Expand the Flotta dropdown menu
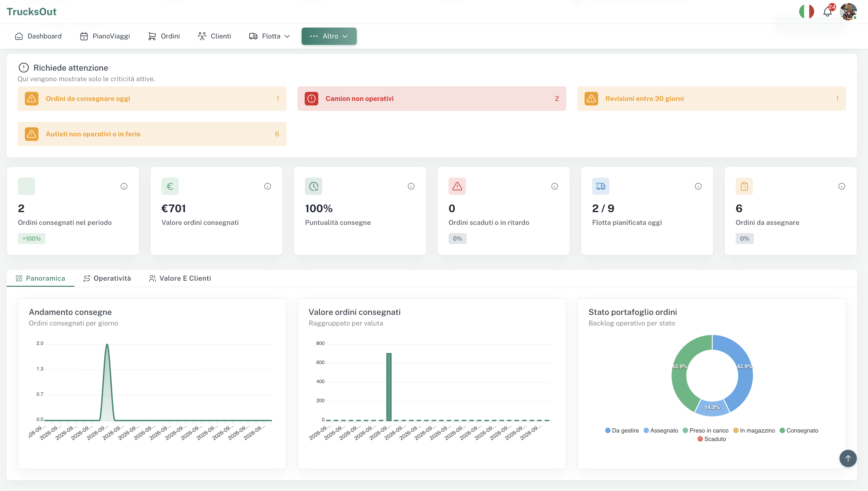The width and height of the screenshot is (868, 491). pyautogui.click(x=269, y=36)
